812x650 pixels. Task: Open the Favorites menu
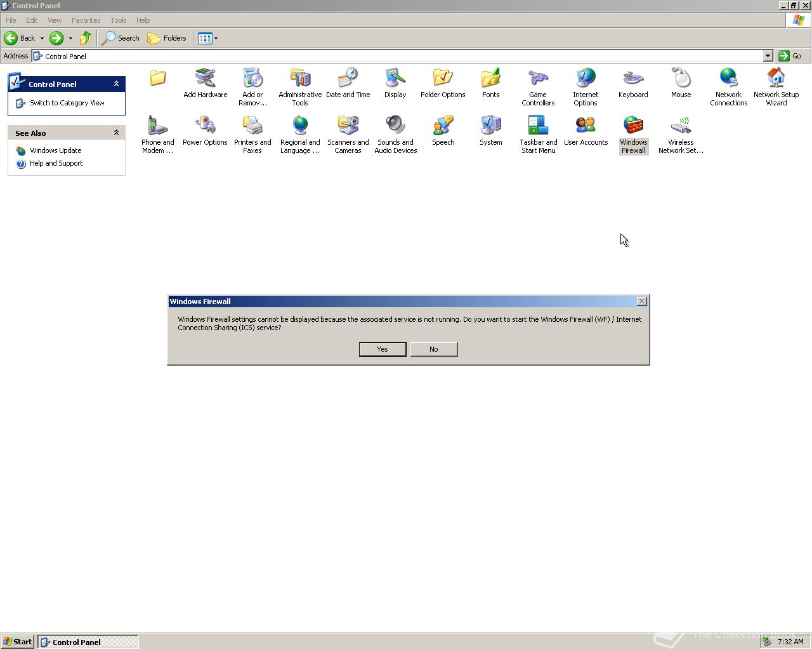tap(86, 20)
